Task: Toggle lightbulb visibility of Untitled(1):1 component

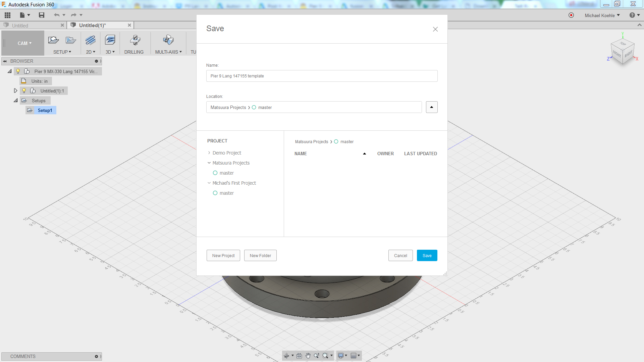Action: point(24,91)
